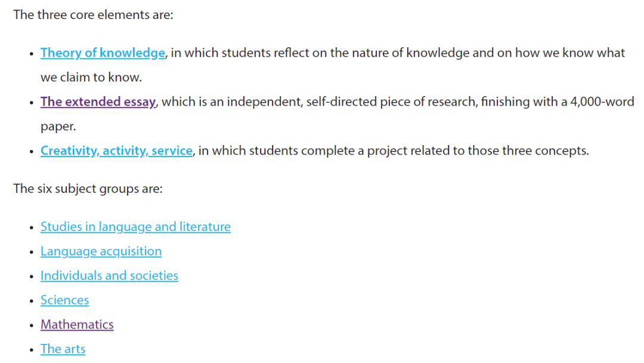Click the bullet beside Mathematics

click(x=32, y=325)
